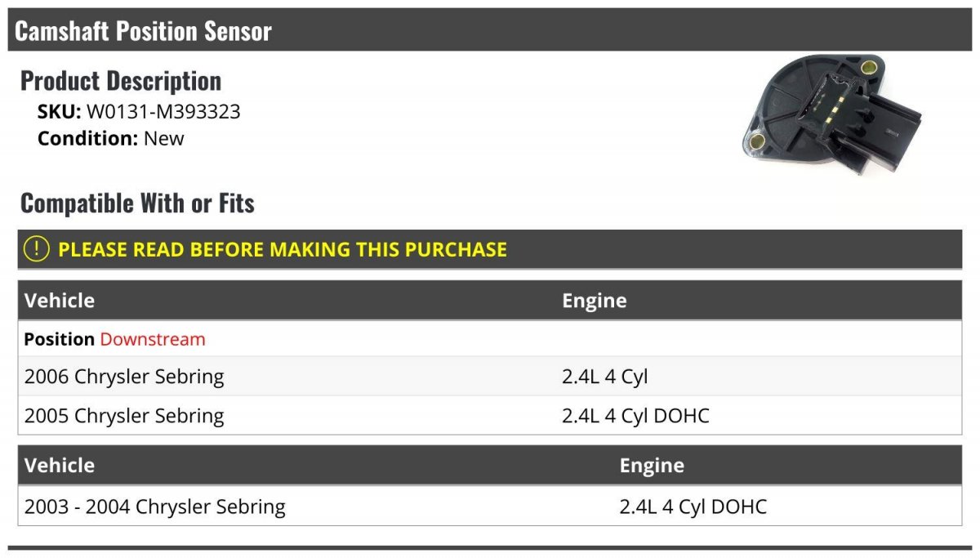Click the second table's Engine column header
The height and width of the screenshot is (558, 980).
652,466
